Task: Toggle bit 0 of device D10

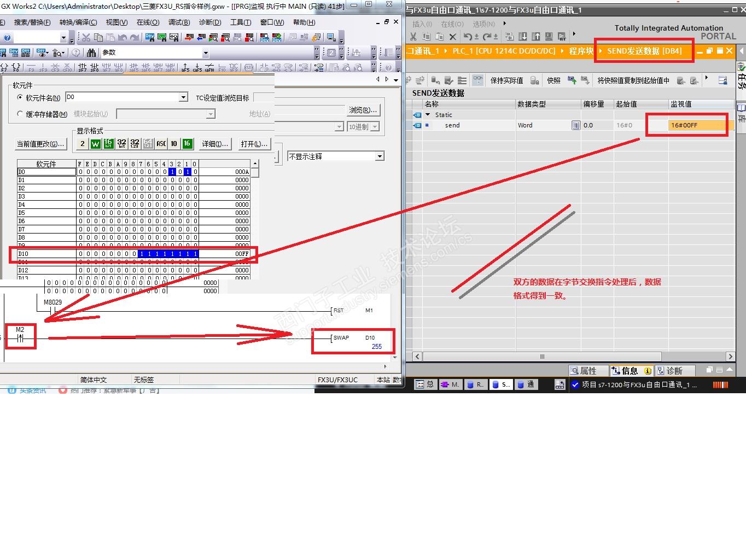Action: pyautogui.click(x=195, y=254)
